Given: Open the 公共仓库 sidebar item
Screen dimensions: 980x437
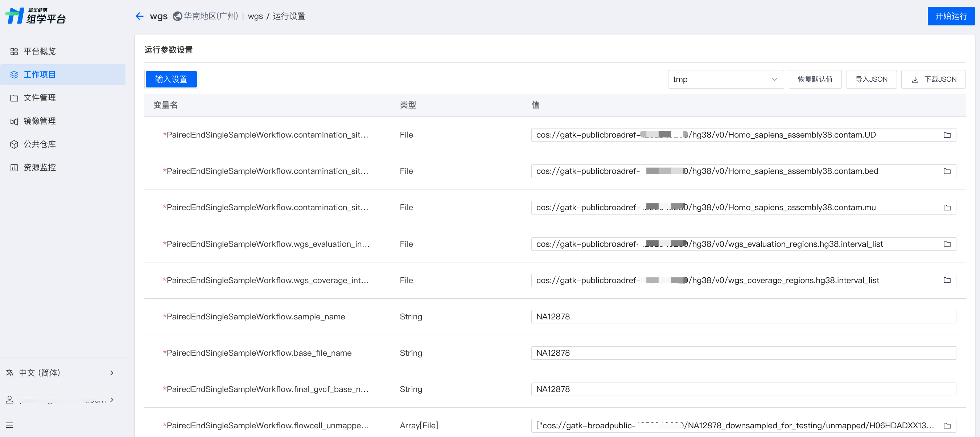Looking at the screenshot, I should pyautogui.click(x=40, y=144).
